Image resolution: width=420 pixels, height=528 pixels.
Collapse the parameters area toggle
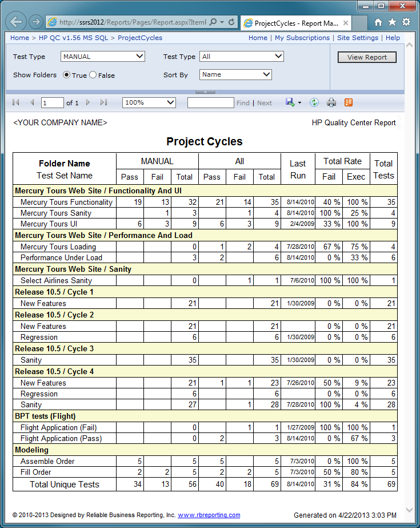coord(205,92)
